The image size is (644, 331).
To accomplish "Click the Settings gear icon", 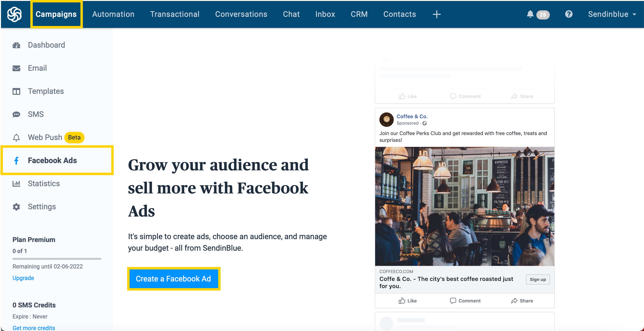I will coord(16,207).
